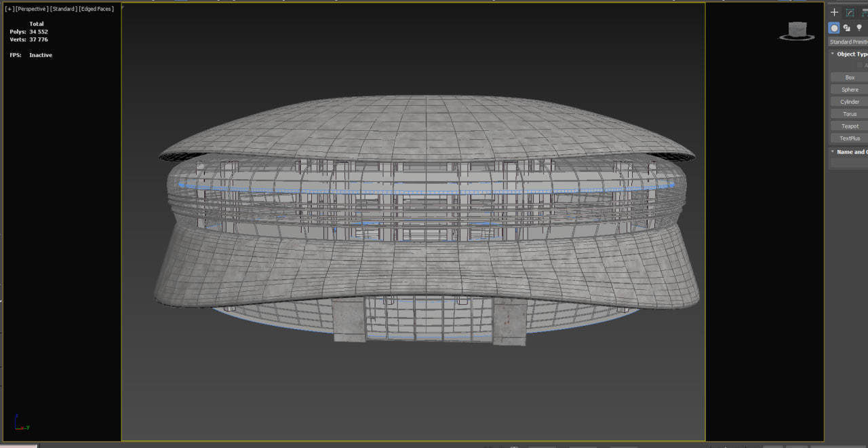Image resolution: width=868 pixels, height=448 pixels.
Task: Collapse the Name and Color rollout
Action: [848, 152]
